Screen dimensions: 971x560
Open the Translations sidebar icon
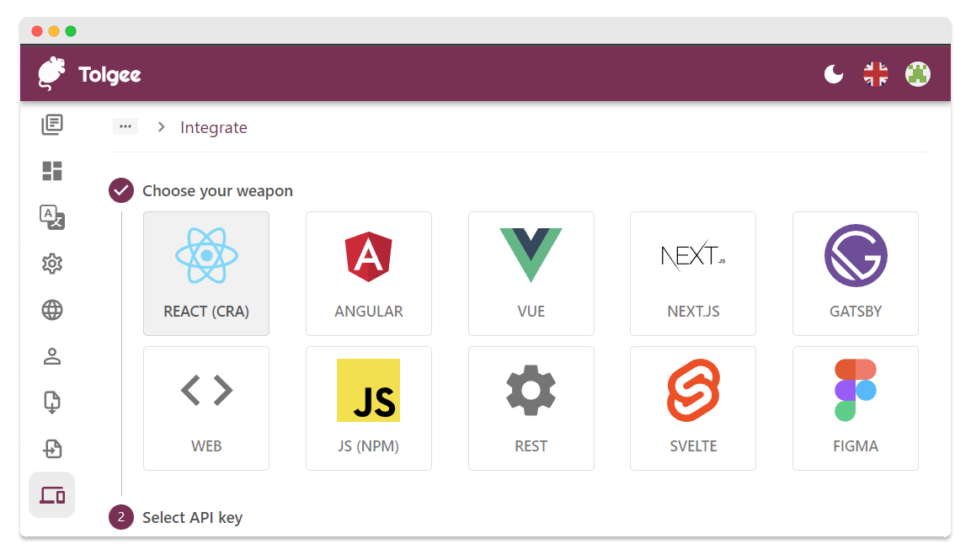52,125
